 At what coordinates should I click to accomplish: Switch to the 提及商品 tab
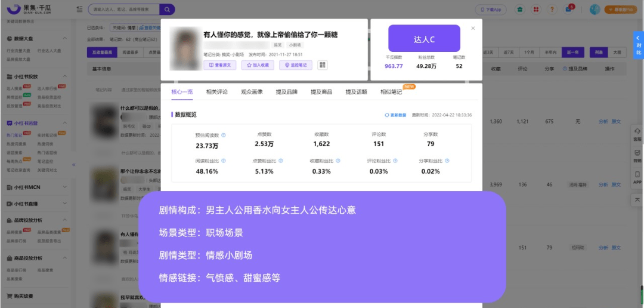(x=321, y=92)
